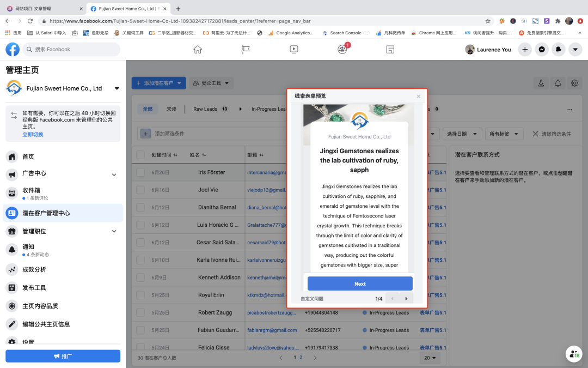This screenshot has height=368, width=588.
Task: Click the 搜索 Facebook search field
Action: click(x=72, y=49)
